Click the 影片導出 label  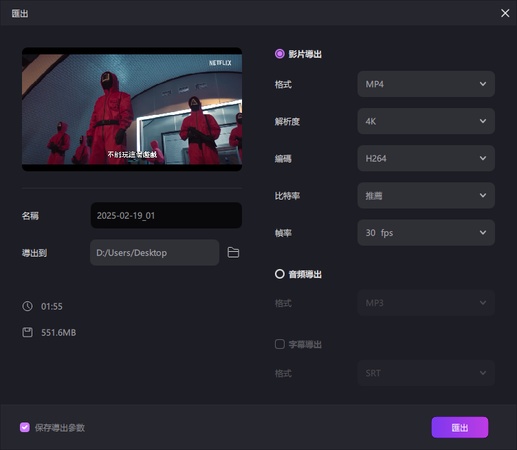tap(305, 54)
